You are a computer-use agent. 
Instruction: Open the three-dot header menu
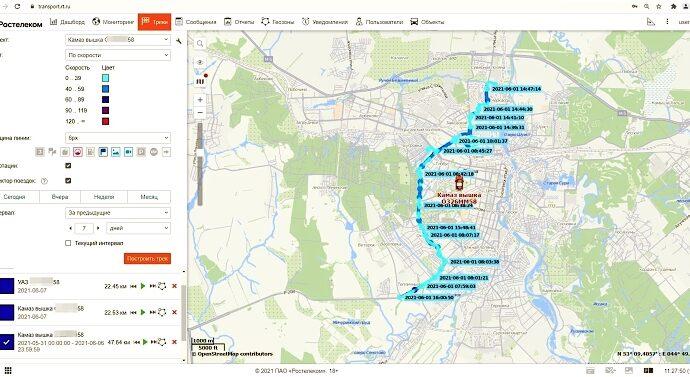tap(667, 22)
